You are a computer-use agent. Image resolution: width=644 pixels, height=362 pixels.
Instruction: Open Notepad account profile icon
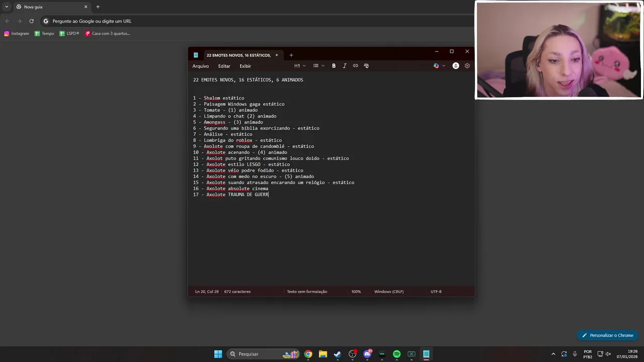tap(456, 66)
